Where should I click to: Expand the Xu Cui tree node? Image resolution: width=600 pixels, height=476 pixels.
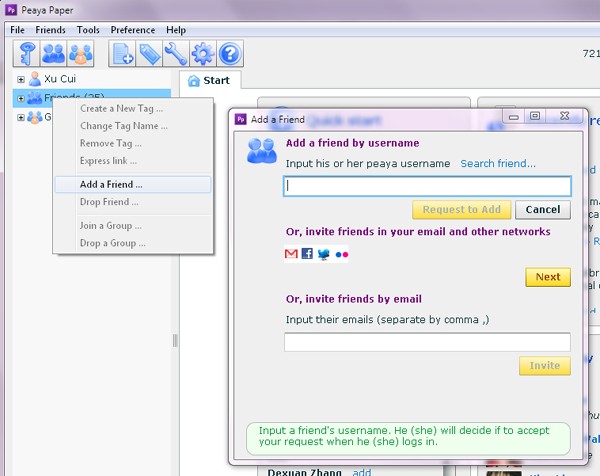coord(21,80)
